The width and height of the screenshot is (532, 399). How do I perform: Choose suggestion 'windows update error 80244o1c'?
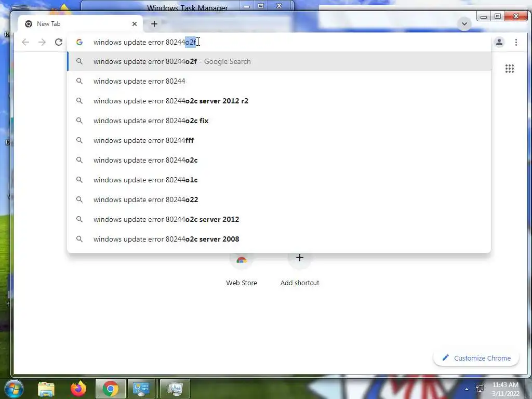[279, 180]
